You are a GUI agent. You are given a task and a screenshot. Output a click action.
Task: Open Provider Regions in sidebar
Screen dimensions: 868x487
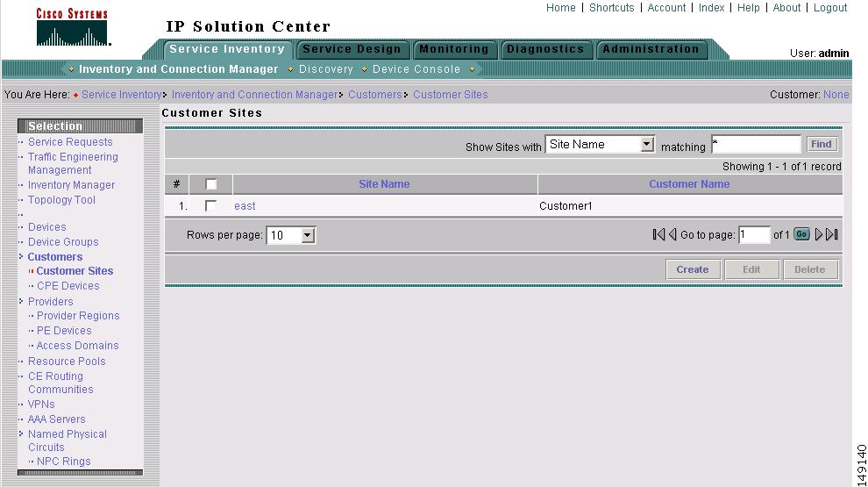[x=78, y=316]
